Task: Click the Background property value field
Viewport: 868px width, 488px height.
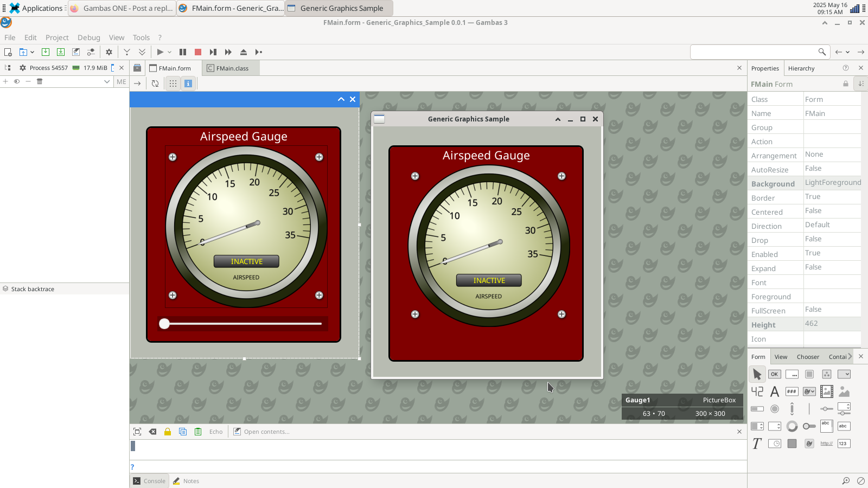Action: (832, 183)
